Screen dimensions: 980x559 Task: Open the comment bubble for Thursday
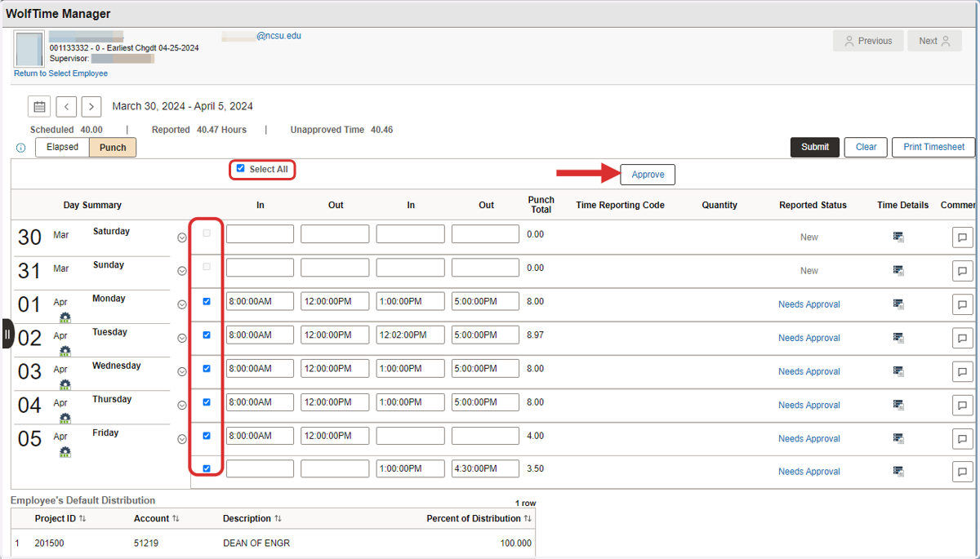(x=962, y=405)
